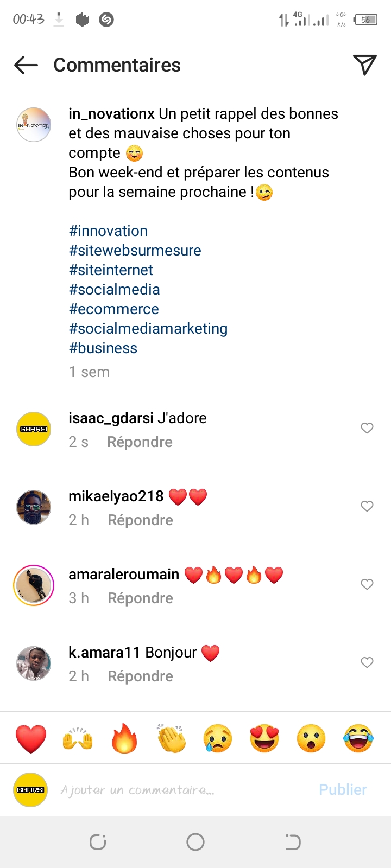This screenshot has width=391, height=868.
Task: Insert the heart-eyes quick emoji
Action: 264,738
